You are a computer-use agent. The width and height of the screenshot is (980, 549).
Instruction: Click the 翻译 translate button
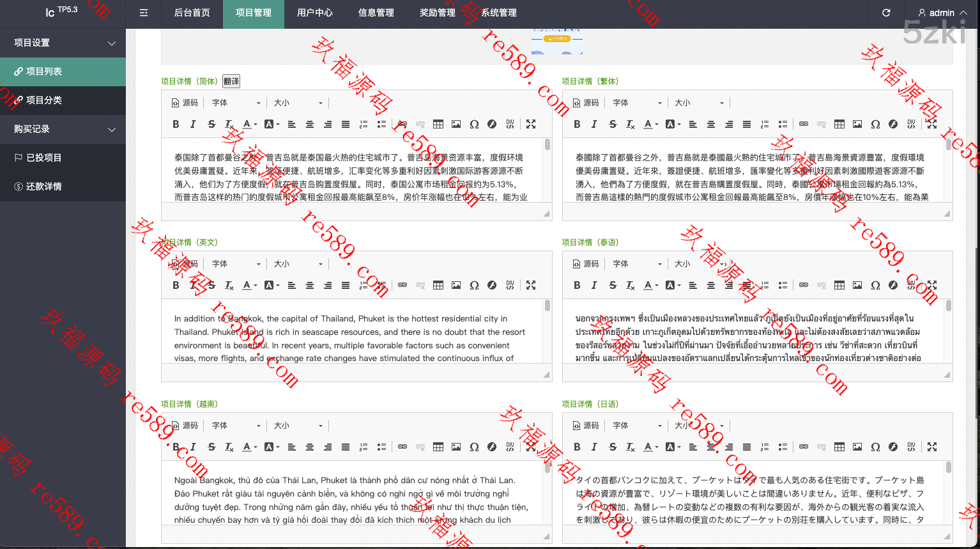click(231, 81)
